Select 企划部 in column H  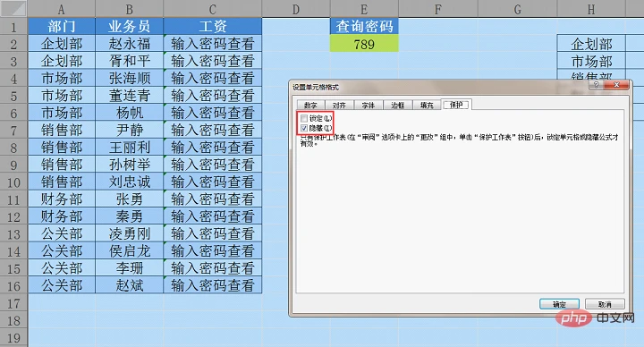[591, 44]
